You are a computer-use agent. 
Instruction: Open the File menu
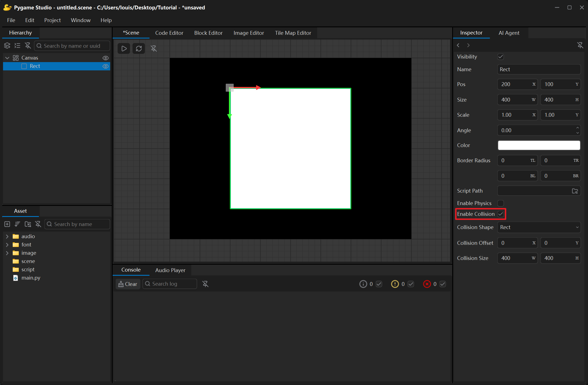pyautogui.click(x=11, y=20)
